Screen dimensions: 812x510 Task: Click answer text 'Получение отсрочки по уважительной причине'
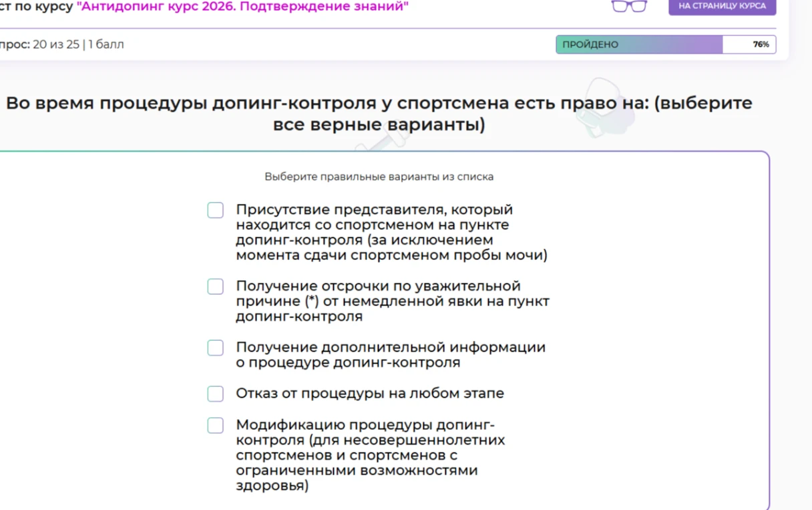393,301
